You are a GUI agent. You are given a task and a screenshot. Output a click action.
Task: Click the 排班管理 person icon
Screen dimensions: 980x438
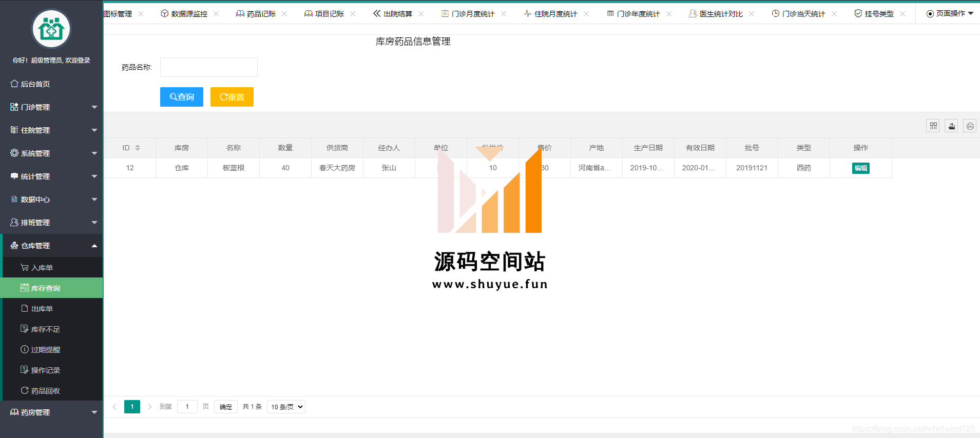point(14,222)
